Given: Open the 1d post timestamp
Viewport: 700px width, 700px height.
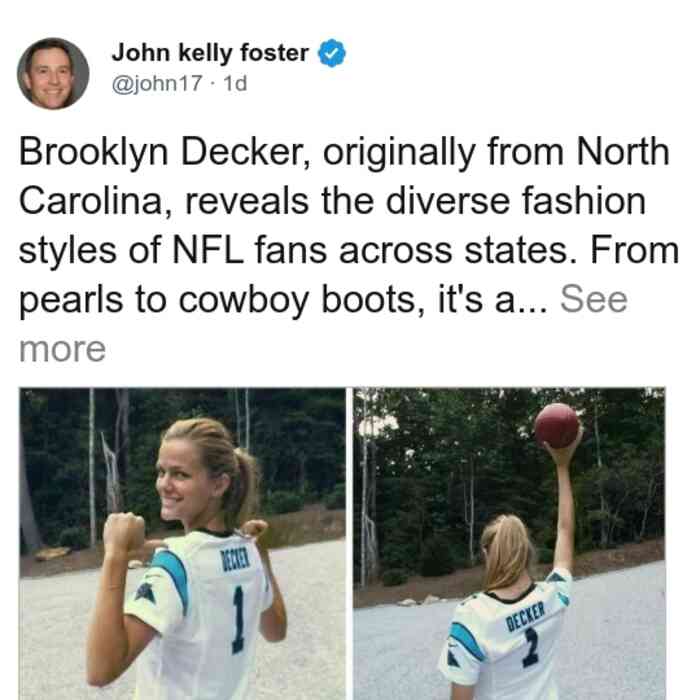Looking at the screenshot, I should coord(235,83).
